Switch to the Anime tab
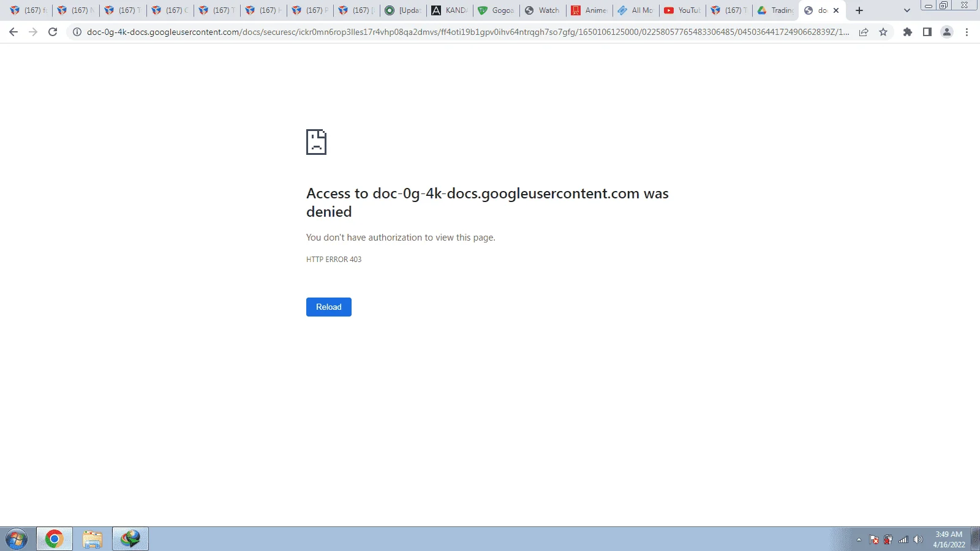Screen dimensions: 980x551 pos(589,10)
